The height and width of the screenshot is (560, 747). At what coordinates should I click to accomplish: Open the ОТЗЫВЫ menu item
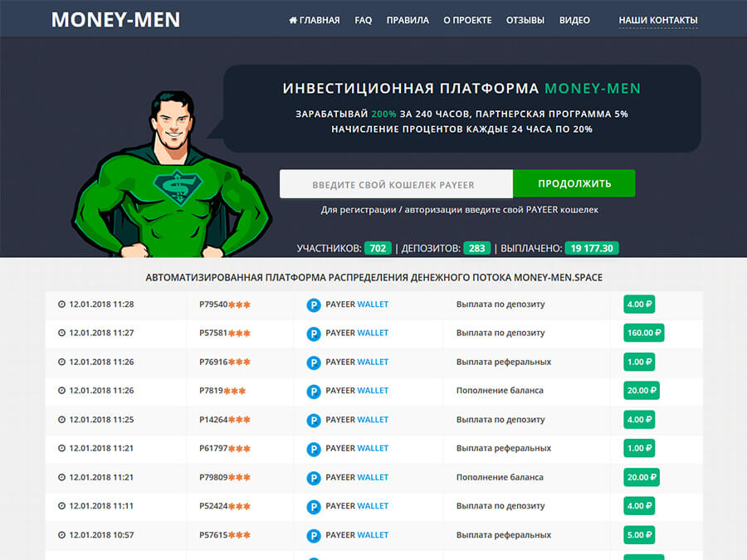point(525,21)
